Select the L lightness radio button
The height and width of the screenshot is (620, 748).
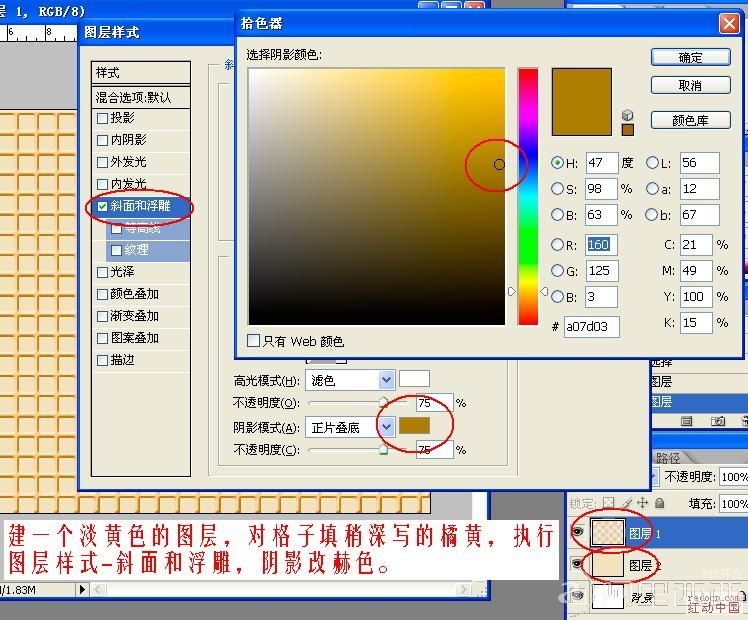pos(652,163)
